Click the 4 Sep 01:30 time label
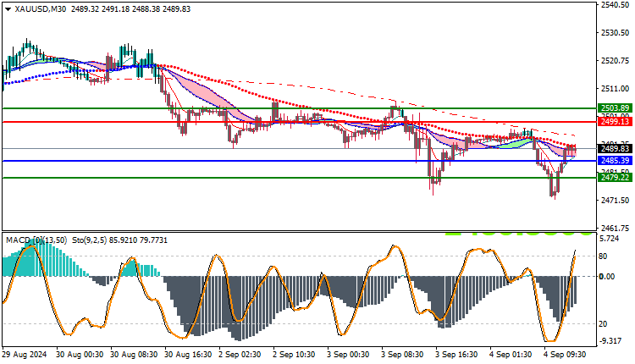Viewport: 635px width, 364px height. point(511,355)
